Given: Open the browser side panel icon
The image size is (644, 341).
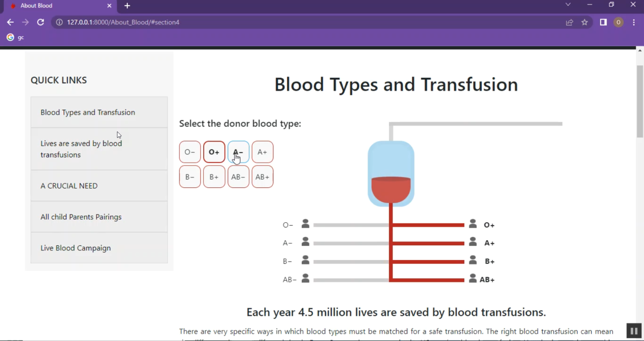Looking at the screenshot, I should 603,22.
